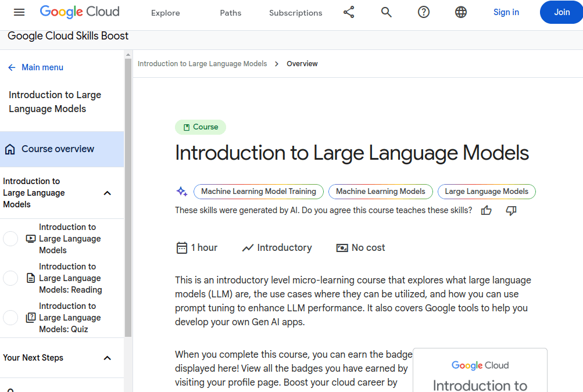The height and width of the screenshot is (392, 583).
Task: Click the share icon in header
Action: click(349, 12)
